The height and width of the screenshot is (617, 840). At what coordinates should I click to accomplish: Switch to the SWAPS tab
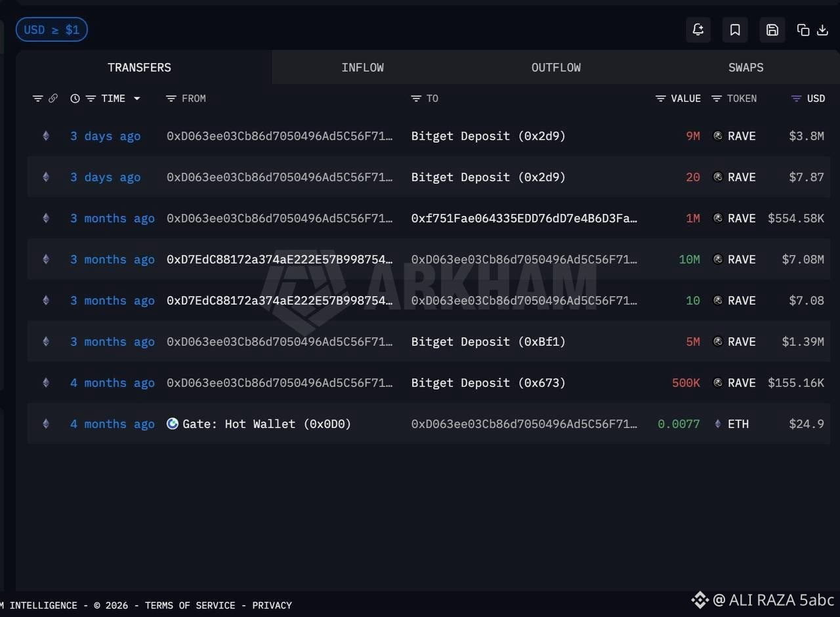click(x=746, y=68)
